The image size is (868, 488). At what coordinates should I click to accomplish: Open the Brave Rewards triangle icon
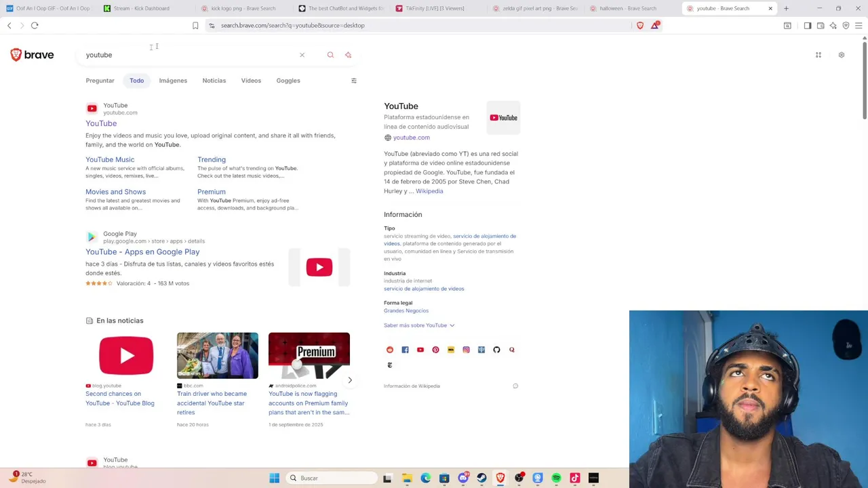click(655, 26)
